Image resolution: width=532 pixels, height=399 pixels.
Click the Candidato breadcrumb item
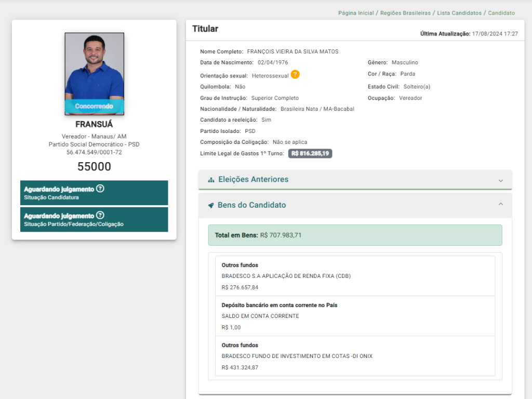[x=501, y=13]
